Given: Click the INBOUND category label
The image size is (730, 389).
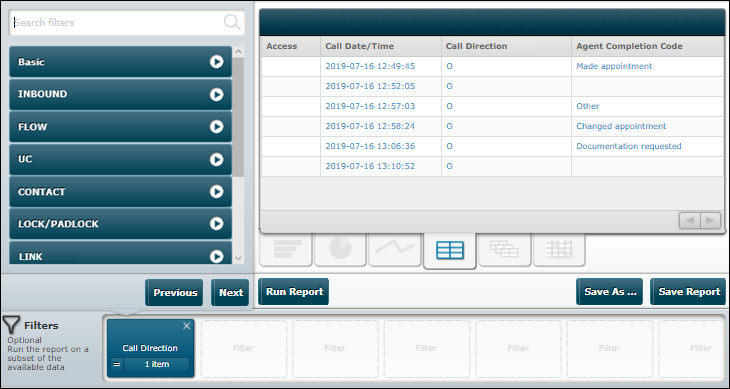Looking at the screenshot, I should (42, 94).
